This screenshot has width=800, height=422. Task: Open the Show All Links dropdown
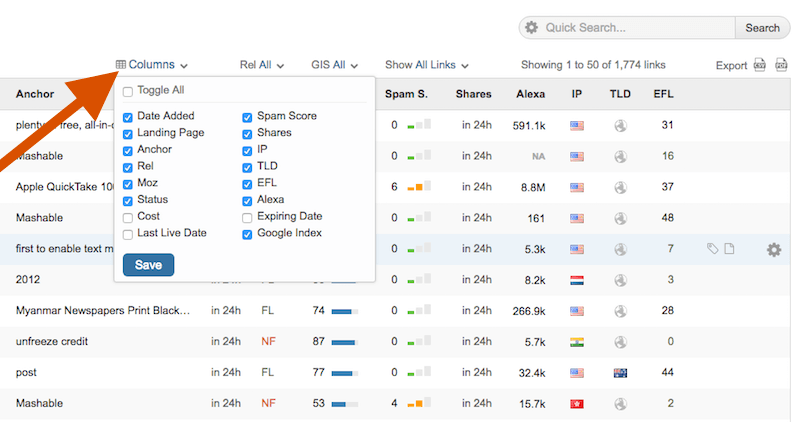point(427,65)
